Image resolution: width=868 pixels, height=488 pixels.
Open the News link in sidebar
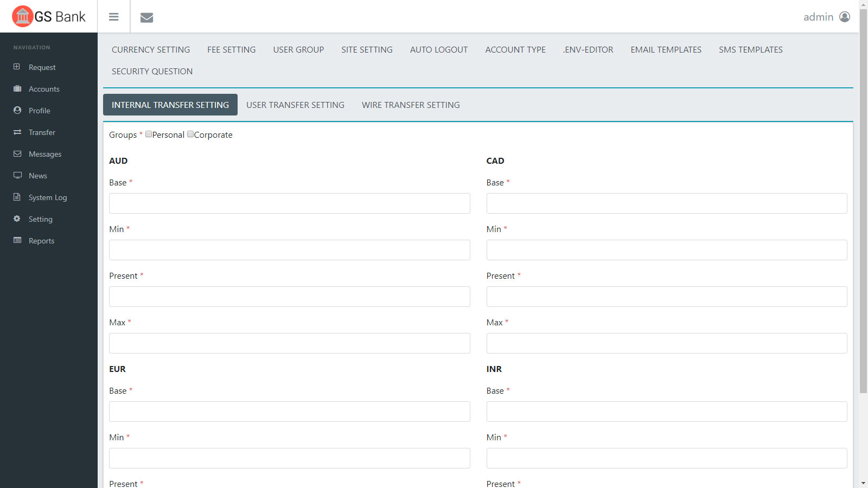(x=38, y=176)
